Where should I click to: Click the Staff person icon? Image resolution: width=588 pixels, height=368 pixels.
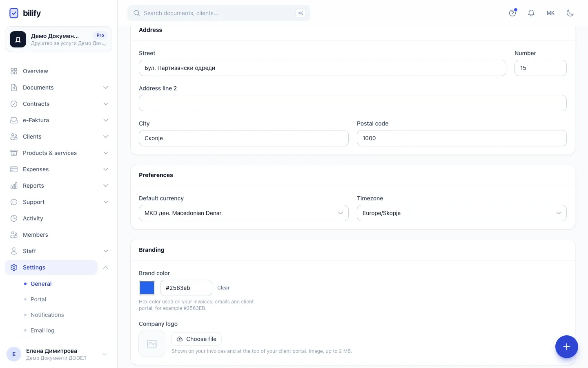[14, 251]
